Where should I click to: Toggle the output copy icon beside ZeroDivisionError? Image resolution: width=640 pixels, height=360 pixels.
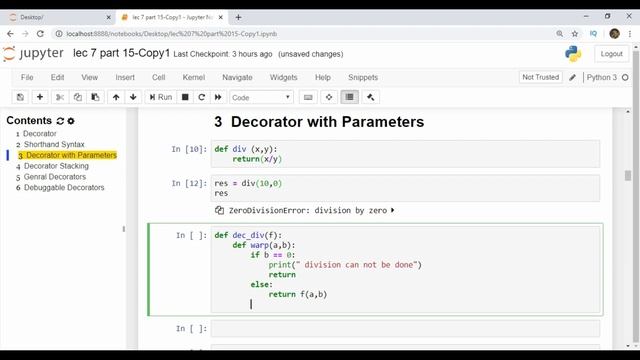click(219, 210)
